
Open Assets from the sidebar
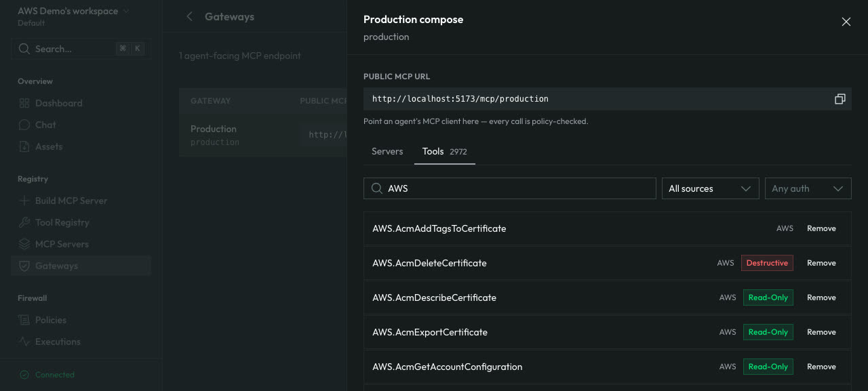click(x=81, y=146)
